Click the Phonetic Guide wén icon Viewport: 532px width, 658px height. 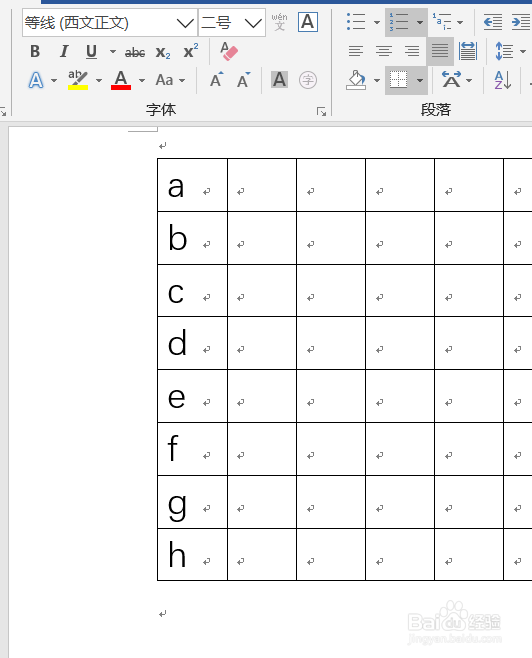pos(279,22)
